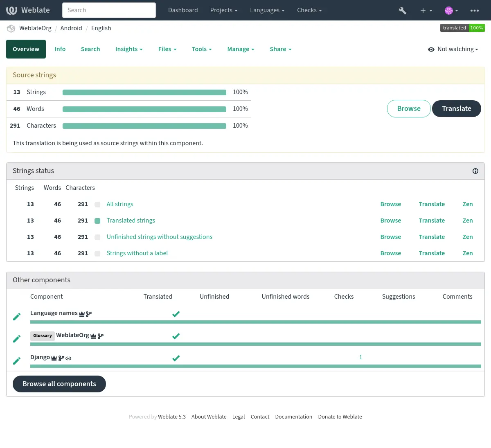Click pencil icon for Django component
Screen dimensions: 491x448
(17, 361)
